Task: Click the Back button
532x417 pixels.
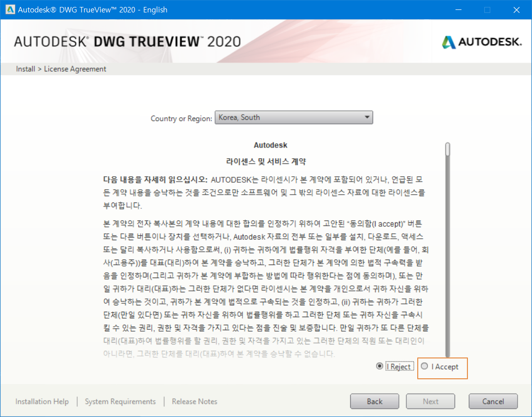Action: [x=375, y=402]
